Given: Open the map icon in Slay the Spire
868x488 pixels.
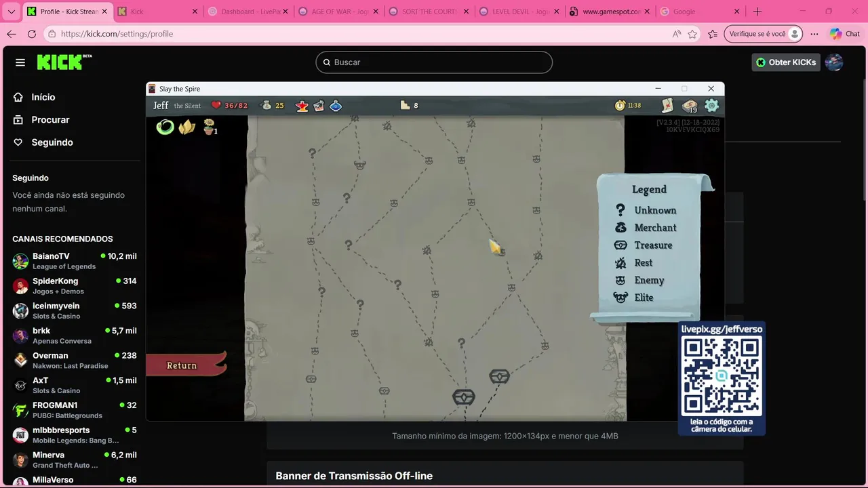Looking at the screenshot, I should 667,105.
